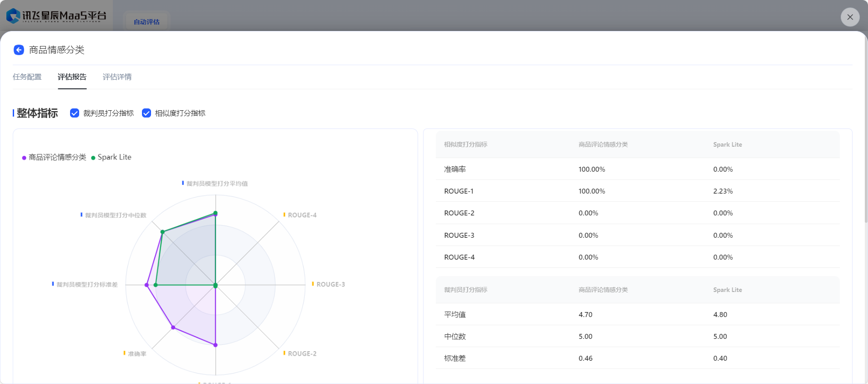The height and width of the screenshot is (384, 868).
Task: Click the 自动评估 tab in the background header
Action: coord(146,22)
